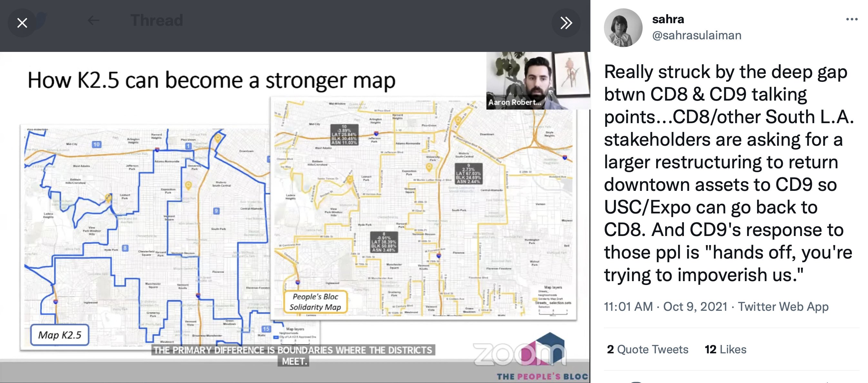Close the image viewer with X button
868x383 pixels.
pos(22,23)
